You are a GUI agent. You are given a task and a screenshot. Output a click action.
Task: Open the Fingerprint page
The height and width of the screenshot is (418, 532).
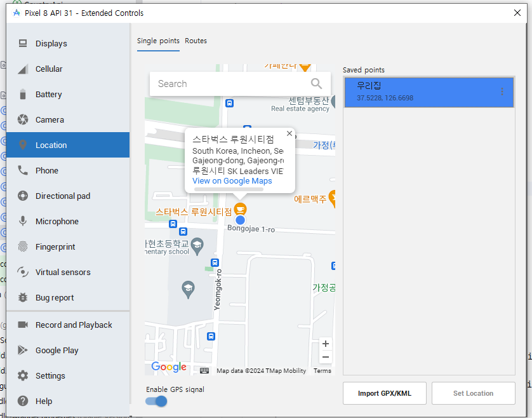[68, 247]
